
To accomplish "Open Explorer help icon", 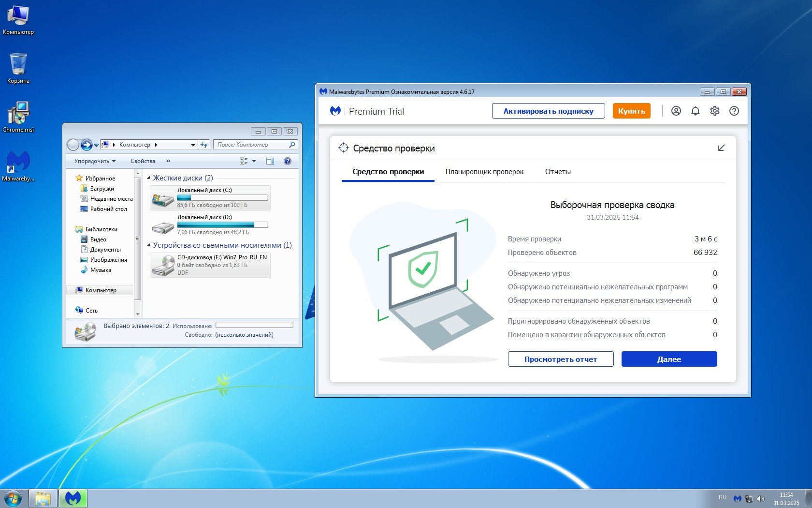I will point(288,161).
